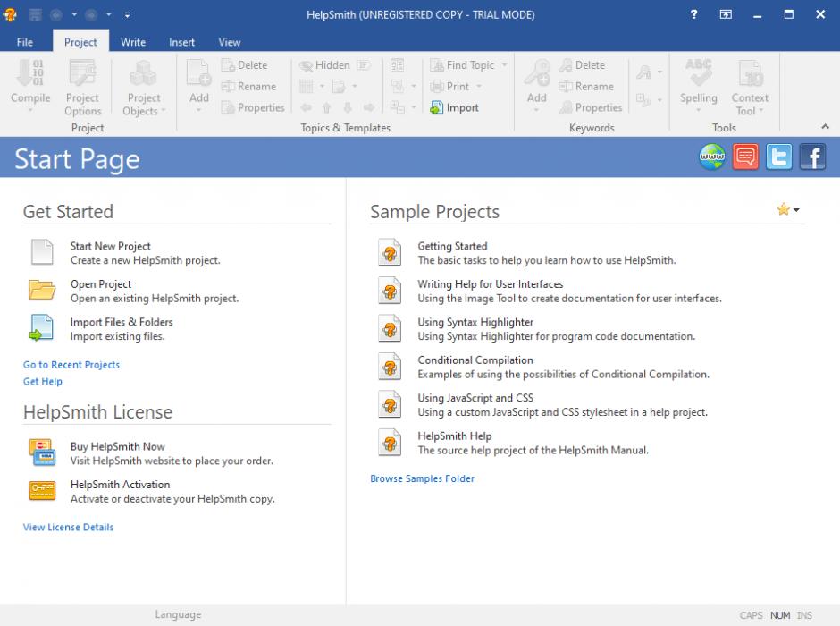840x626 pixels.
Task: Click Rename in Topics & Templates group
Action: (x=249, y=86)
